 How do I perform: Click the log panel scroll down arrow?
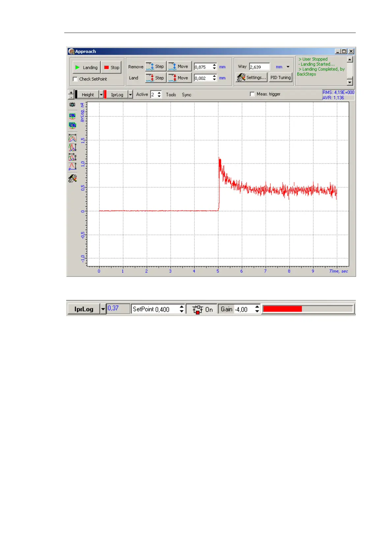[x=350, y=82]
